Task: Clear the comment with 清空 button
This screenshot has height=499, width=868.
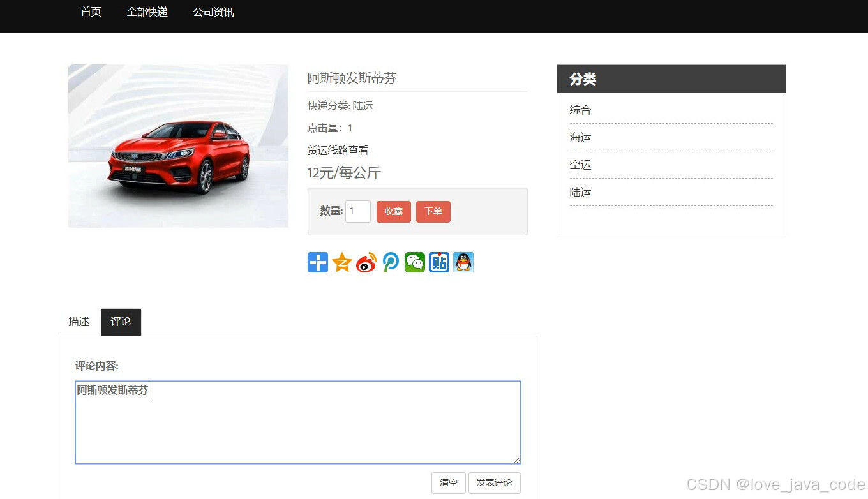Action: [x=449, y=483]
